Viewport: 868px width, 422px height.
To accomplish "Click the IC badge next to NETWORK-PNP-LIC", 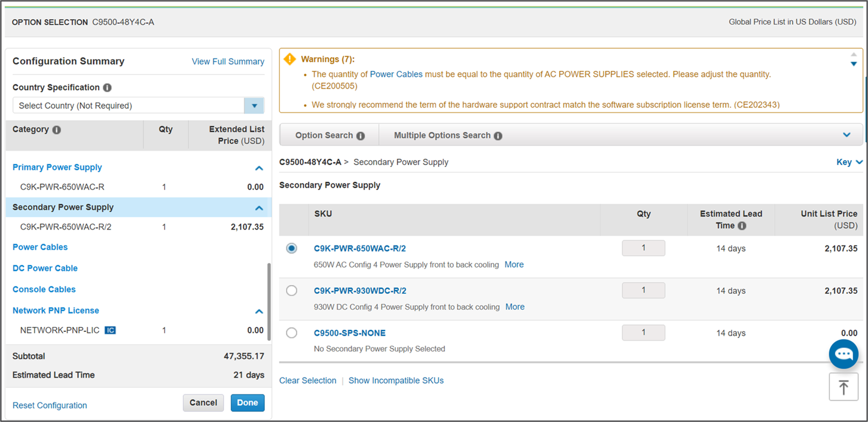I will point(110,330).
